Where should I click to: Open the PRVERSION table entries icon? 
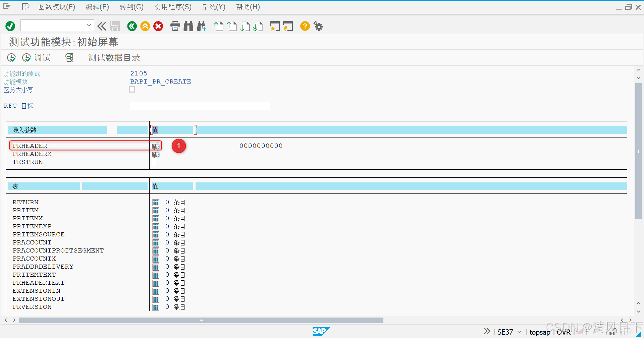click(x=156, y=307)
